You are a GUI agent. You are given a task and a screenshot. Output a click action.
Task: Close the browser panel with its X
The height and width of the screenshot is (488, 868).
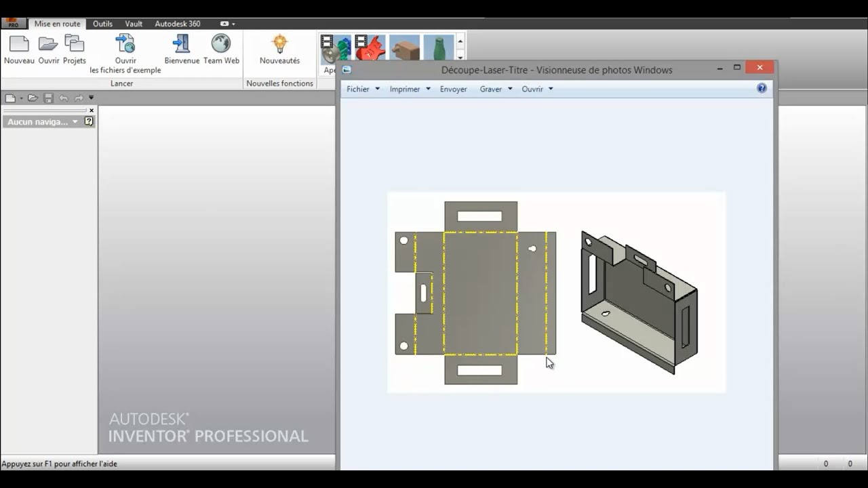pos(92,110)
